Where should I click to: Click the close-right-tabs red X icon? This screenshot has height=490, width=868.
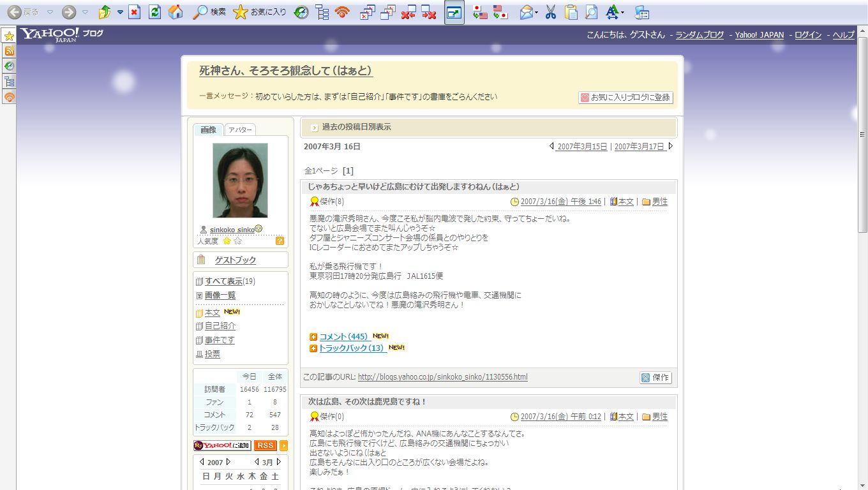coord(429,12)
